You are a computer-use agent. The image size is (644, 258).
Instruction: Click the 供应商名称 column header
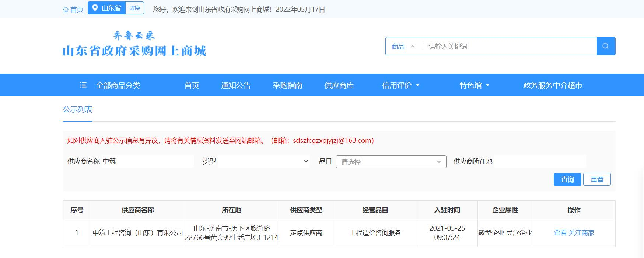tap(138, 210)
